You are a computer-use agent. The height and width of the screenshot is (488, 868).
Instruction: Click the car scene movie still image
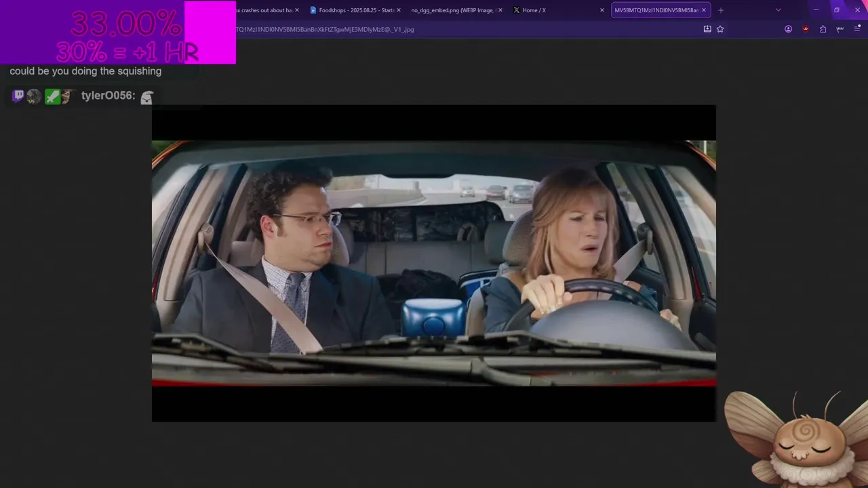click(x=434, y=263)
